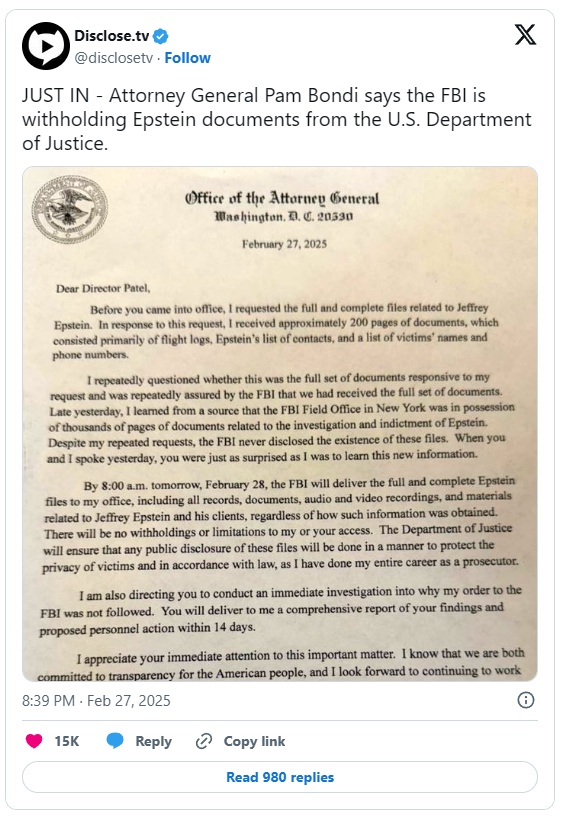Click the blue reply bubble icon
The image size is (563, 816).
(115, 741)
